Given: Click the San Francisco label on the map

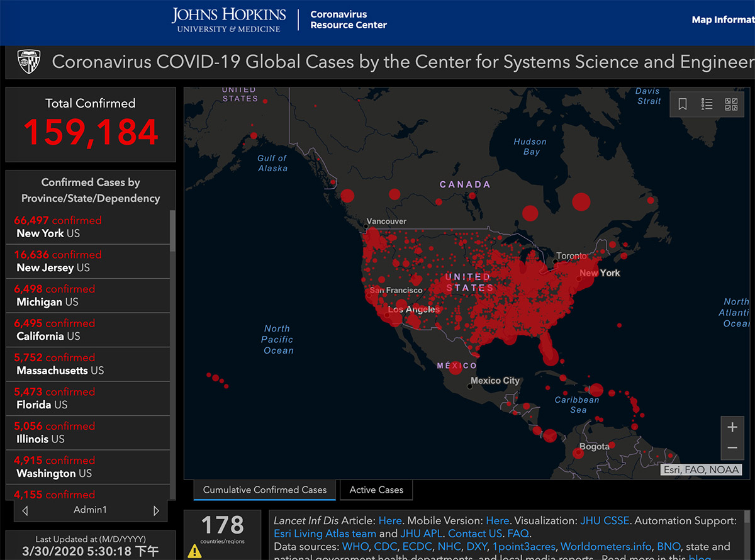Looking at the screenshot, I should [x=396, y=290].
